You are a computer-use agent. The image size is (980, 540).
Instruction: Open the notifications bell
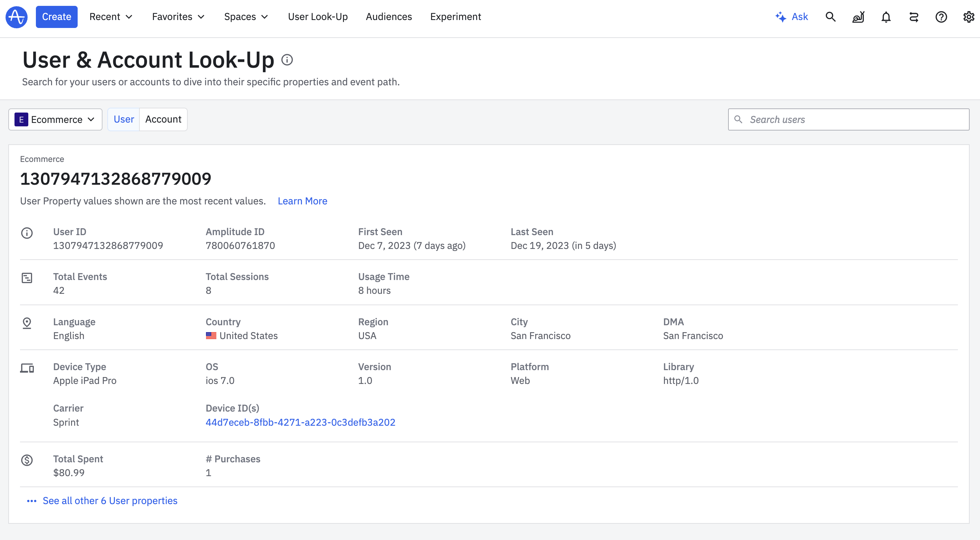click(886, 17)
